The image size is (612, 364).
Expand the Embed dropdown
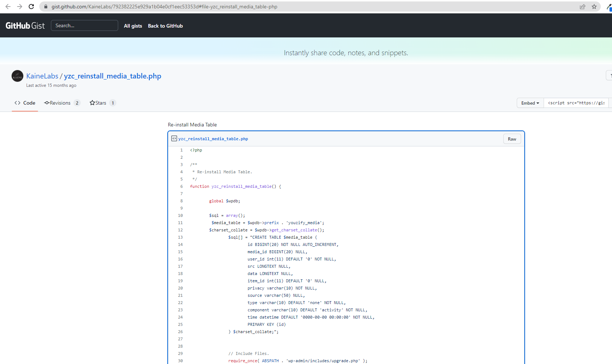[x=530, y=103]
